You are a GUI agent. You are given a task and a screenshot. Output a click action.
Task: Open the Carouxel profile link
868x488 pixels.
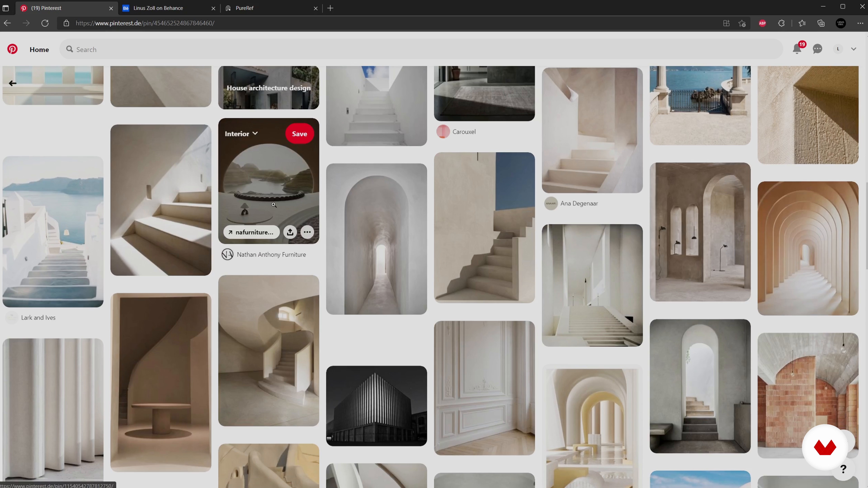pos(456,132)
